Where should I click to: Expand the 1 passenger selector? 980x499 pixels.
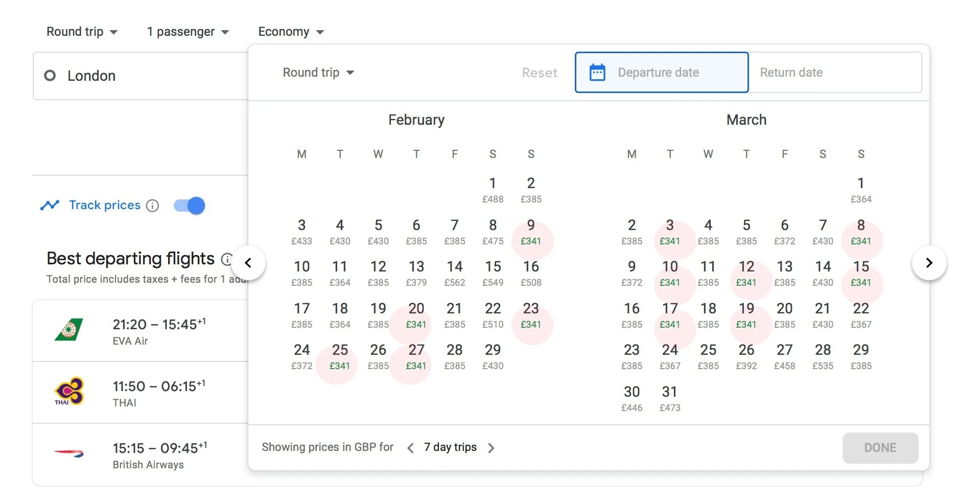(x=188, y=32)
